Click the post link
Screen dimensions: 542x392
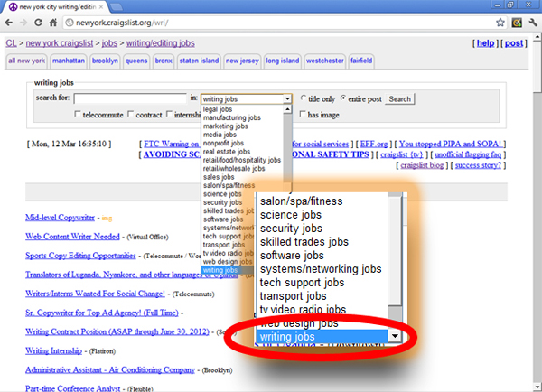tap(514, 43)
